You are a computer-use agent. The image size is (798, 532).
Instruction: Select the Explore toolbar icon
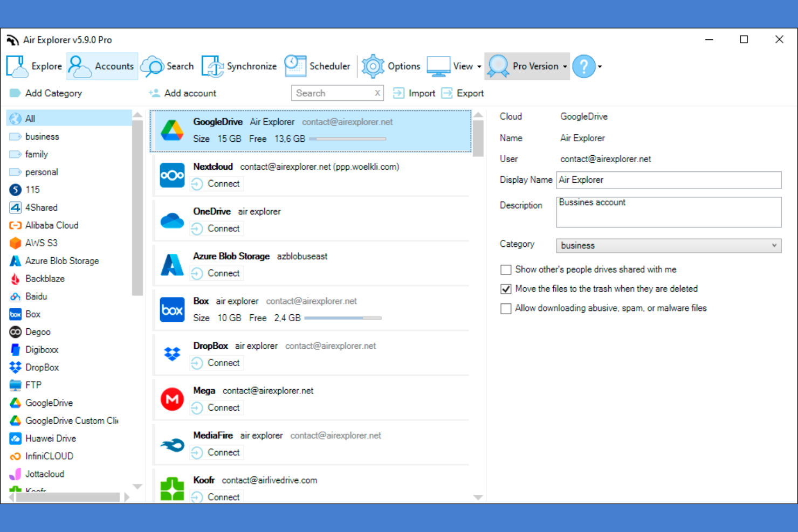(x=16, y=66)
